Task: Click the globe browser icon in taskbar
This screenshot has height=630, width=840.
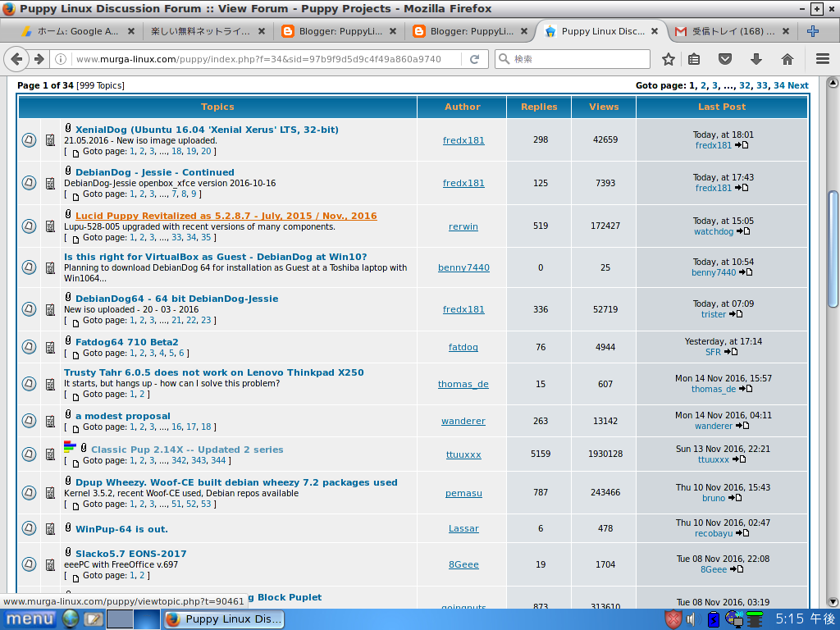Action: click(x=71, y=619)
